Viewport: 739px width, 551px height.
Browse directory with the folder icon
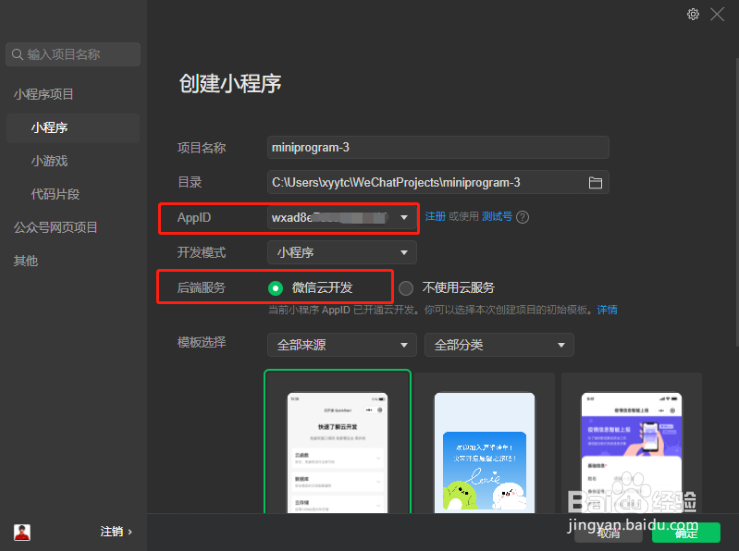[x=595, y=182]
